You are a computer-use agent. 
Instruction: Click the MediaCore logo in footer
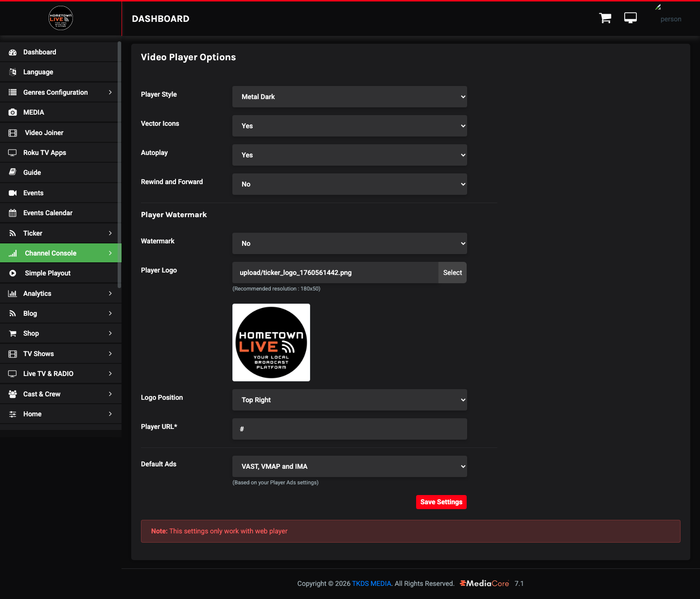coord(484,583)
